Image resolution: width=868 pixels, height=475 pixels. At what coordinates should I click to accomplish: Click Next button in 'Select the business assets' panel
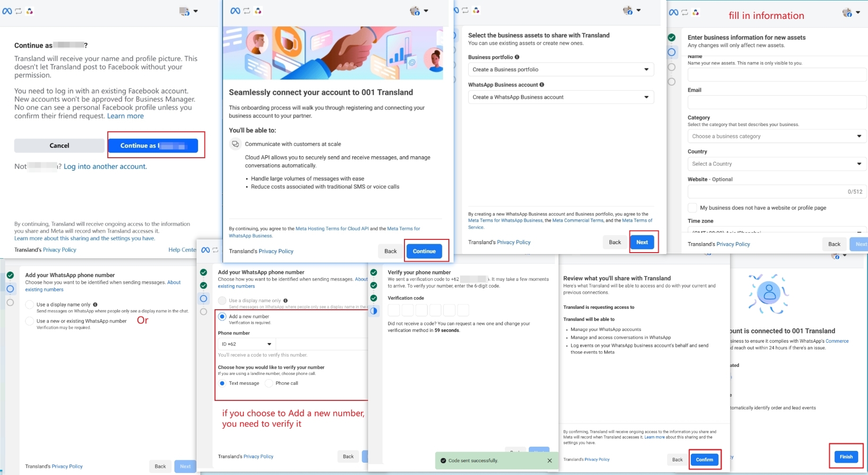coord(642,242)
